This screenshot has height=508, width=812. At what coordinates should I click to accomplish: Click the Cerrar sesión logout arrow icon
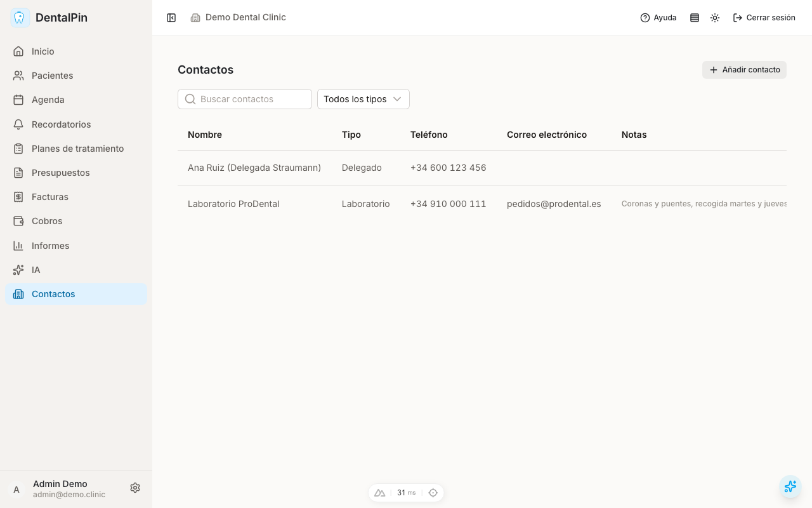738,18
